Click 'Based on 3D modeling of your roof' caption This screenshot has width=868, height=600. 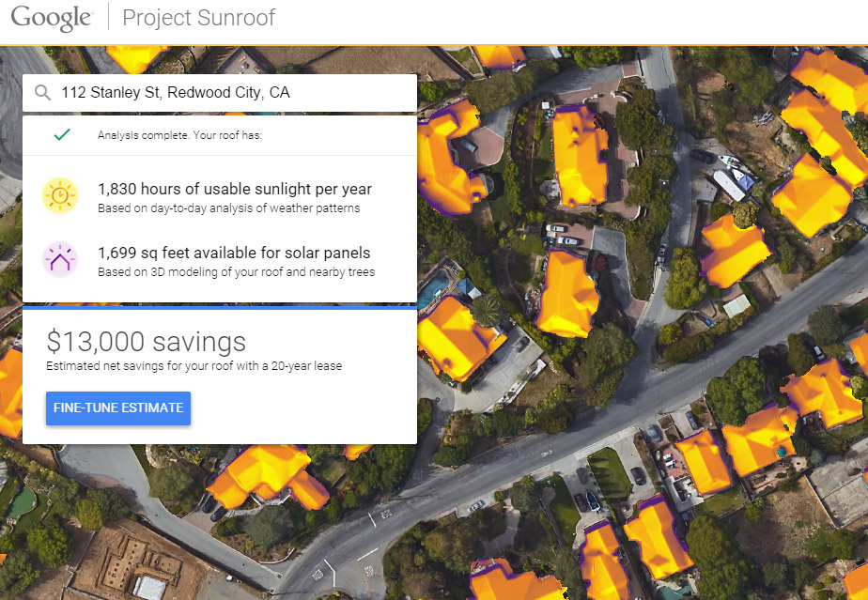(236, 272)
